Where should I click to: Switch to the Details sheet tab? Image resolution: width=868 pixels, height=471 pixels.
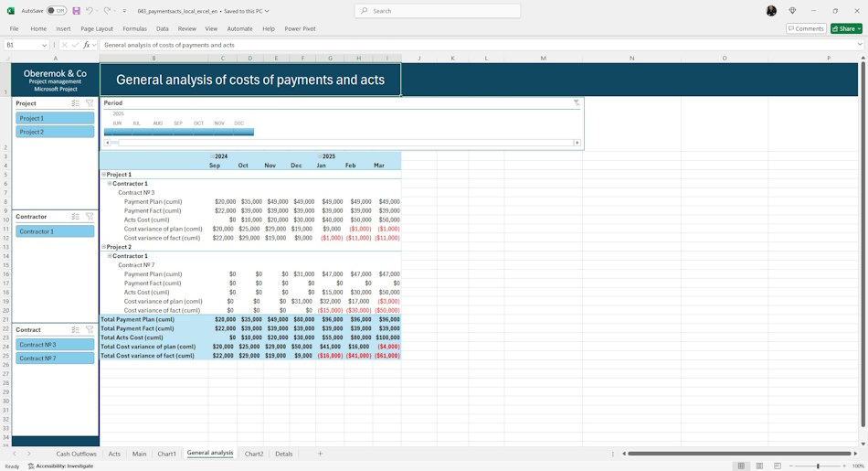[284, 454]
